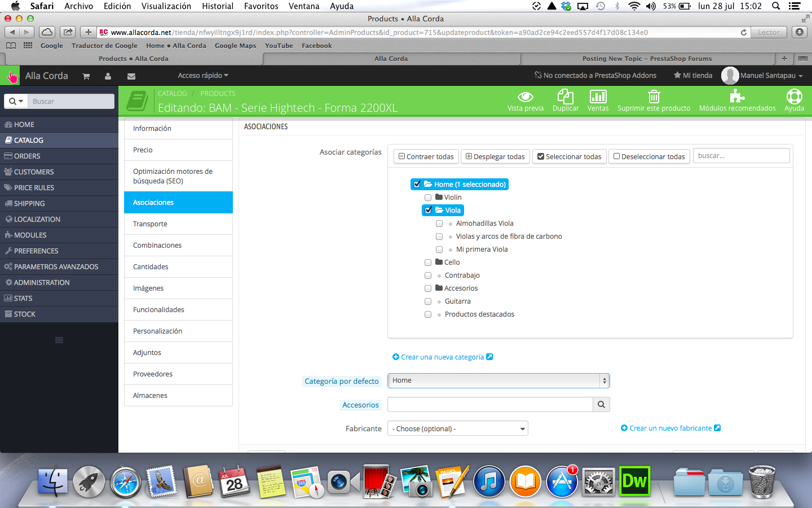
Task: Click the Mi tienda star link
Action: (x=693, y=76)
